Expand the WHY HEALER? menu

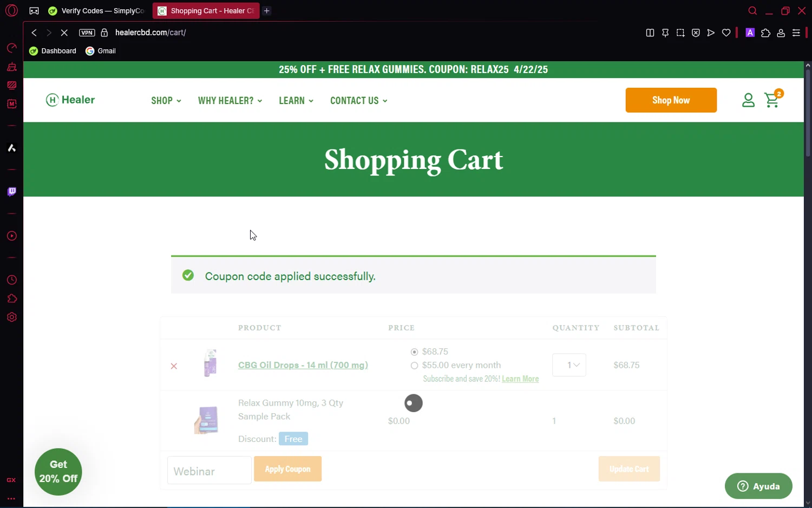click(x=230, y=101)
